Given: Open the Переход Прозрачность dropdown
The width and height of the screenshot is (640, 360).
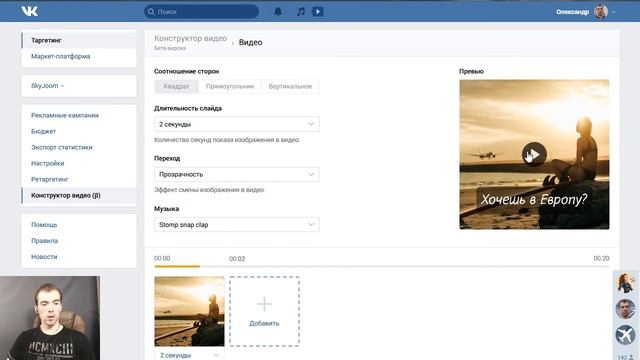Looking at the screenshot, I should pos(237,174).
